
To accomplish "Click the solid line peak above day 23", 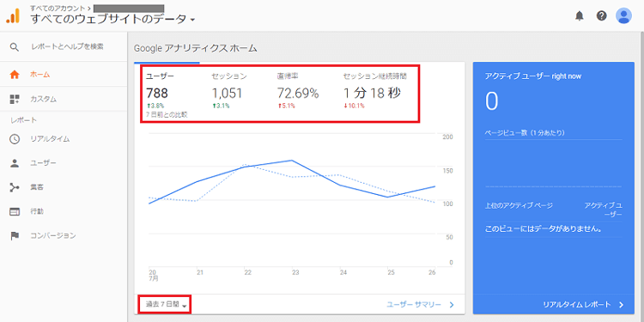I will (x=292, y=161).
